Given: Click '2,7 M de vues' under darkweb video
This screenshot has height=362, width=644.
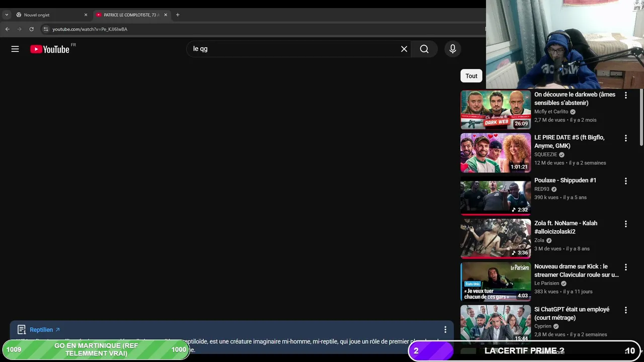Looking at the screenshot, I should coord(550,120).
